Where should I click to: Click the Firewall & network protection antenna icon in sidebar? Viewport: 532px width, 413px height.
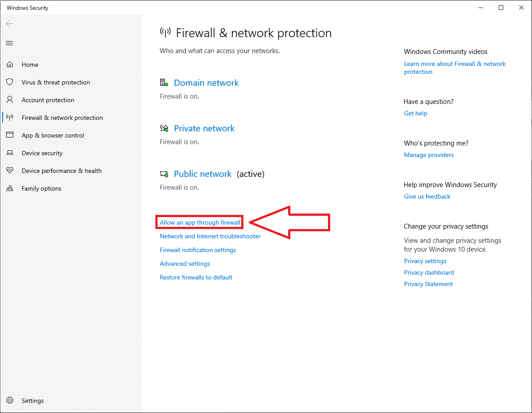10,118
